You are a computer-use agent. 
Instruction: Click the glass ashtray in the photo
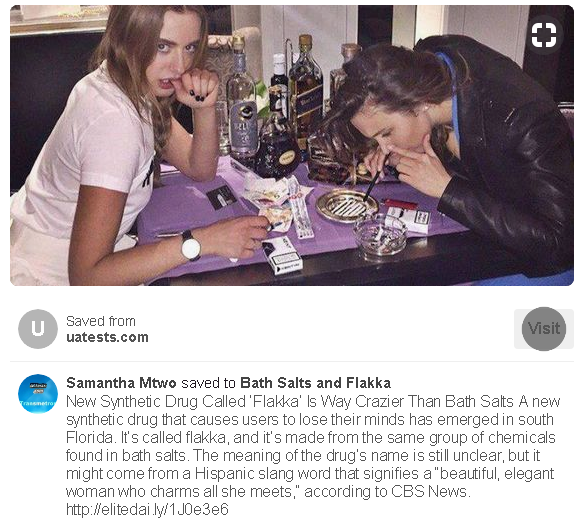(380, 234)
